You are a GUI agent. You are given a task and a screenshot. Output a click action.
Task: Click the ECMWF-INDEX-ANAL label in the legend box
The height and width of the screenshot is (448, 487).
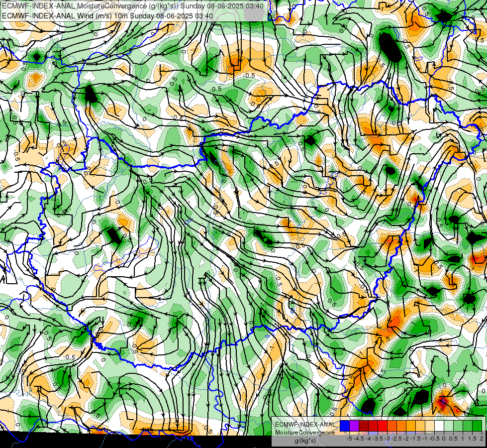pyautogui.click(x=305, y=425)
